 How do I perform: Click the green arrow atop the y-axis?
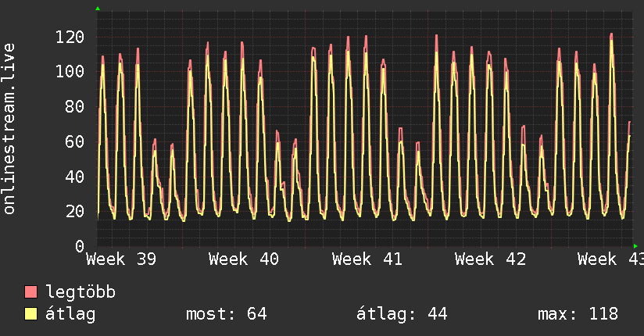pyautogui.click(x=98, y=9)
